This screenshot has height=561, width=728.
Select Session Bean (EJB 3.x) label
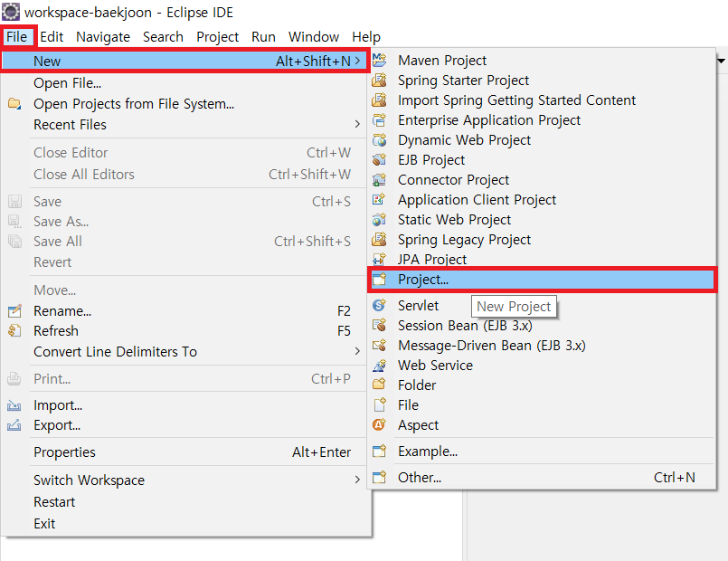[465, 326]
